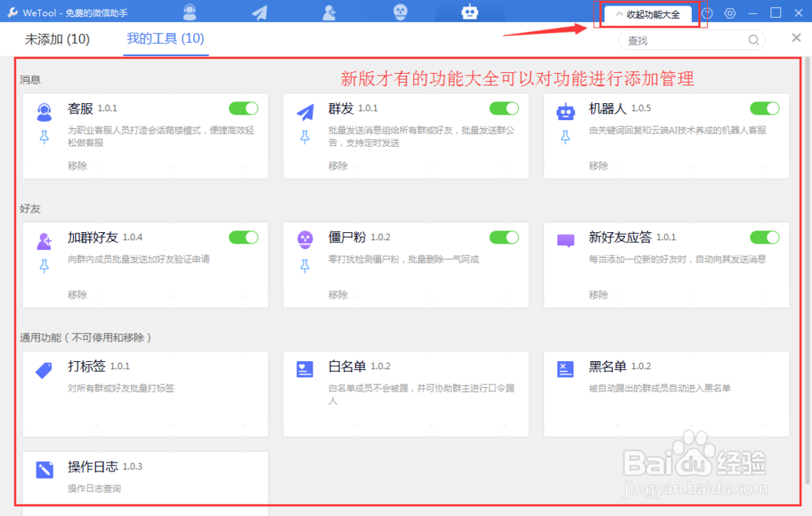The width and height of the screenshot is (812, 516).
Task: Click the 消息 section heading
Action: pos(30,80)
